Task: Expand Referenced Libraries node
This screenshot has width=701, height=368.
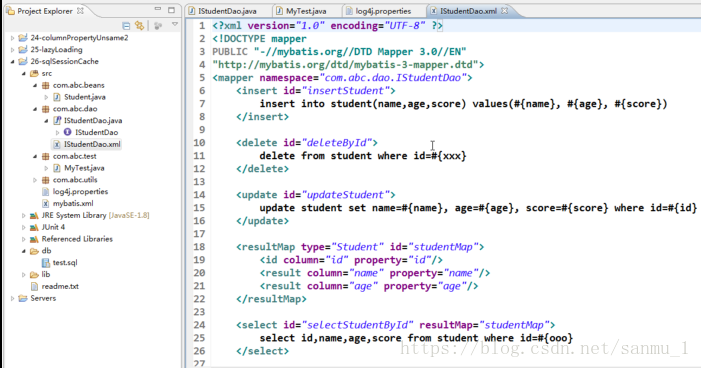Action: (x=24, y=239)
